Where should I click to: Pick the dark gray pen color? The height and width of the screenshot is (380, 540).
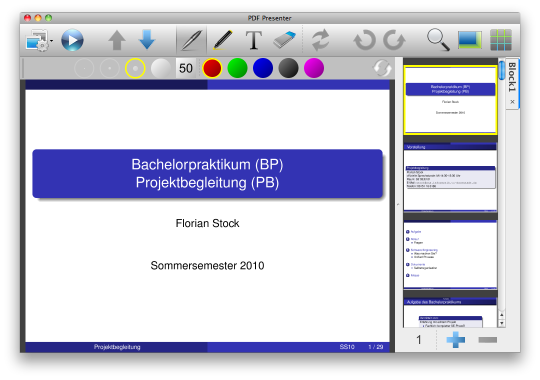(x=288, y=68)
